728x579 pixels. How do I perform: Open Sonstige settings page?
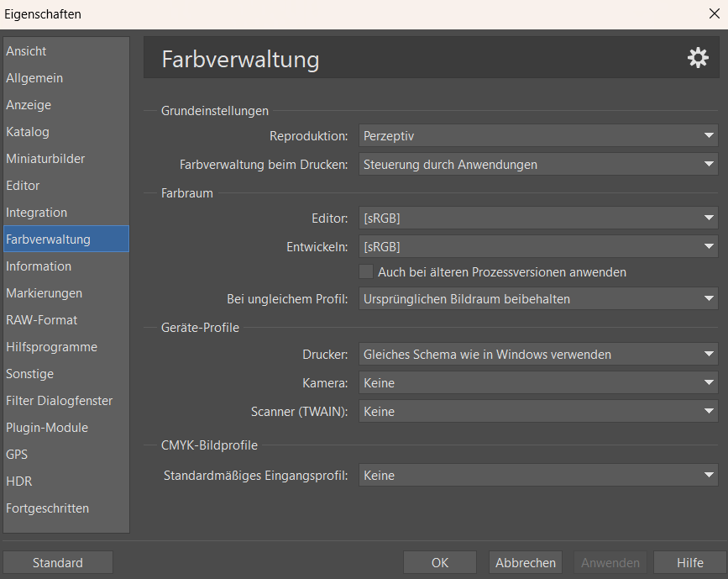coord(66,374)
